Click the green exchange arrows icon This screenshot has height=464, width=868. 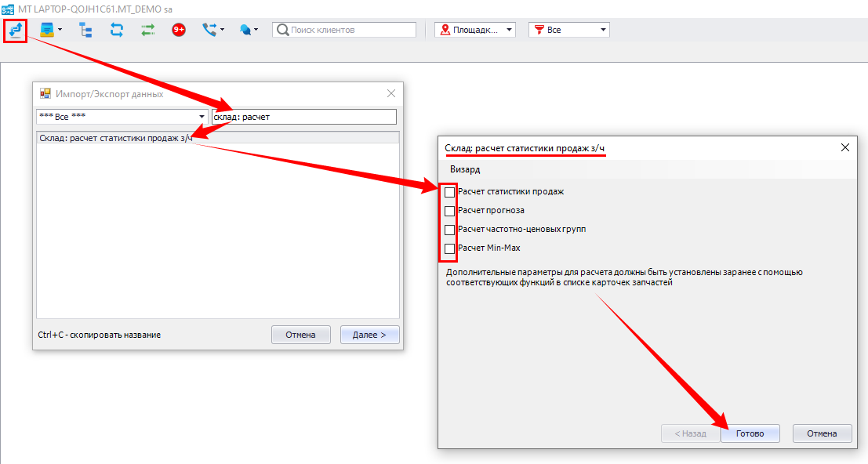(x=148, y=30)
